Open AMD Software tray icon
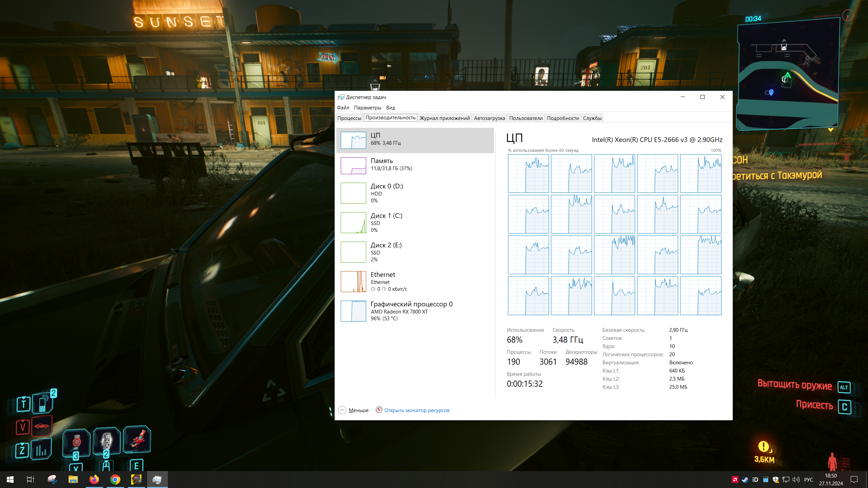Screen dimensions: 868x488 [735, 480]
